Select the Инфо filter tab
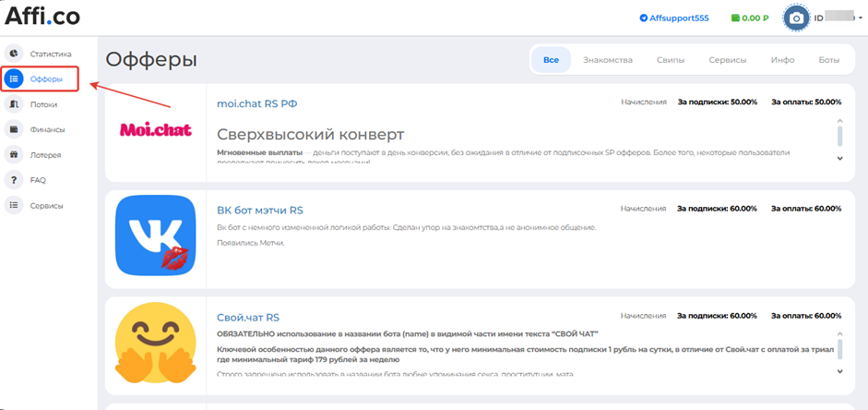Screen dimensions: 868x410 tap(783, 60)
